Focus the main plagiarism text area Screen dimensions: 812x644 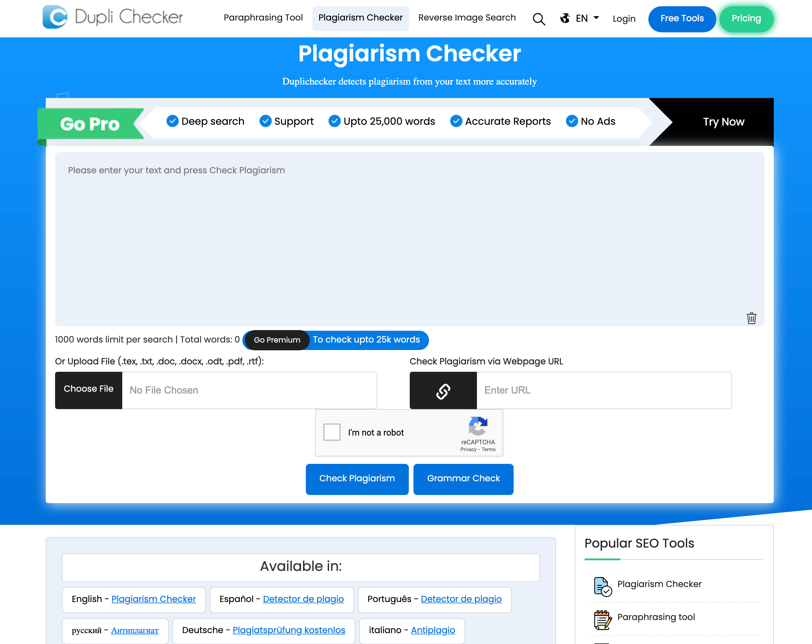pyautogui.click(x=409, y=239)
